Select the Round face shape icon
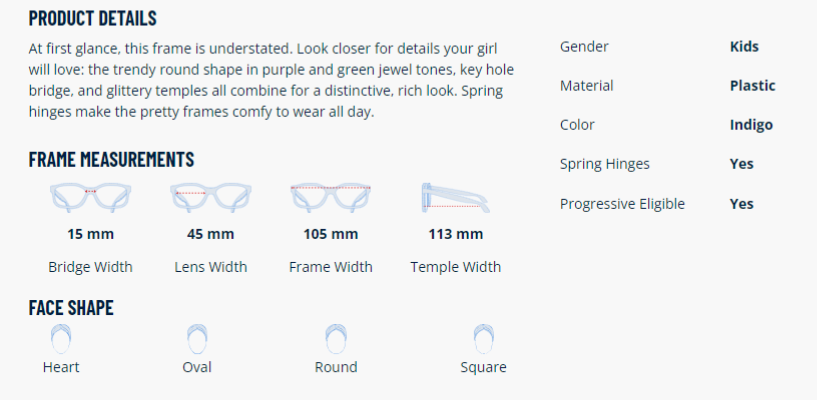The image size is (817, 400). coord(336,338)
